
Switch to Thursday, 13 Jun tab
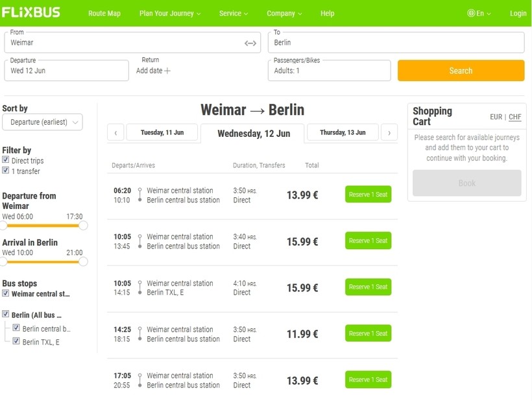pos(343,132)
